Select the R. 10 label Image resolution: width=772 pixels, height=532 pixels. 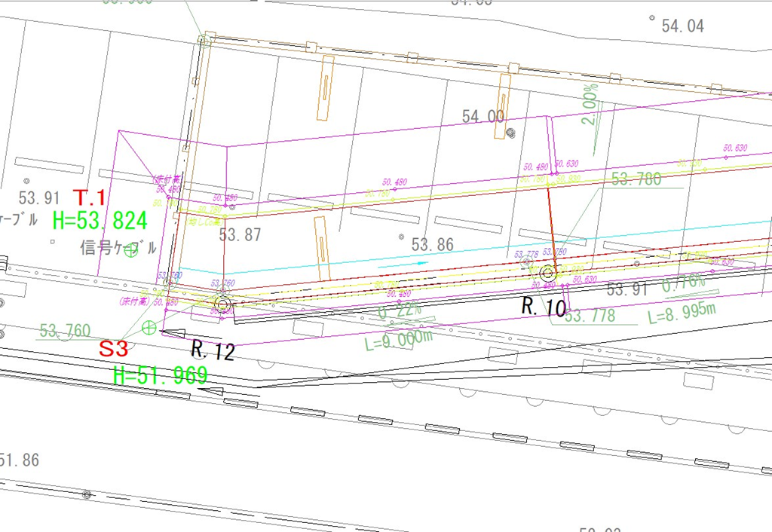pyautogui.click(x=544, y=307)
